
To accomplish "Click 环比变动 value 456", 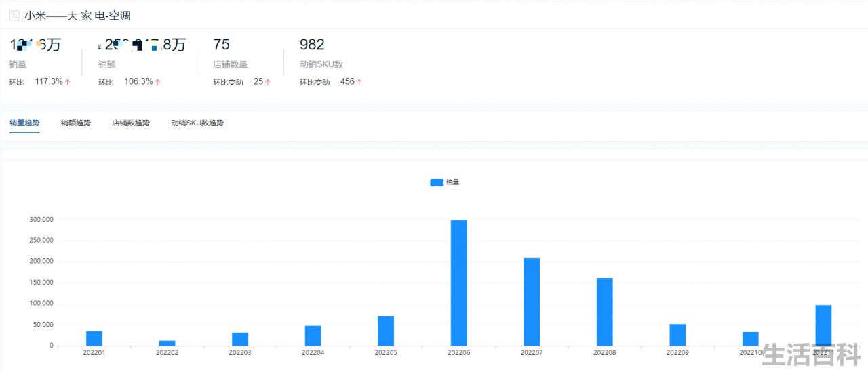I will (x=347, y=81).
